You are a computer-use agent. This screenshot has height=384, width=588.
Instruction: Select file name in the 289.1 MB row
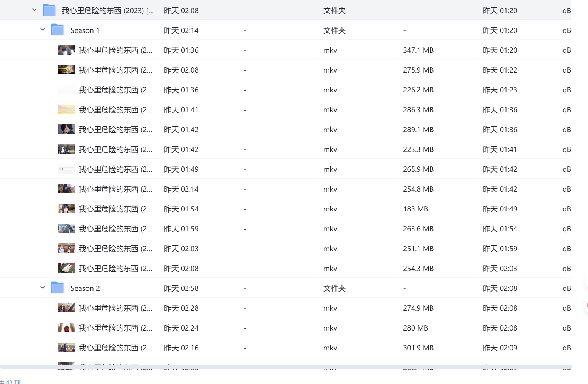pyautogui.click(x=115, y=130)
